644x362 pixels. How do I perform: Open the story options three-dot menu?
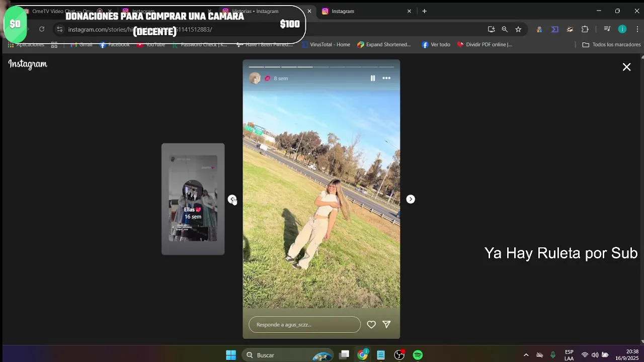[386, 78]
